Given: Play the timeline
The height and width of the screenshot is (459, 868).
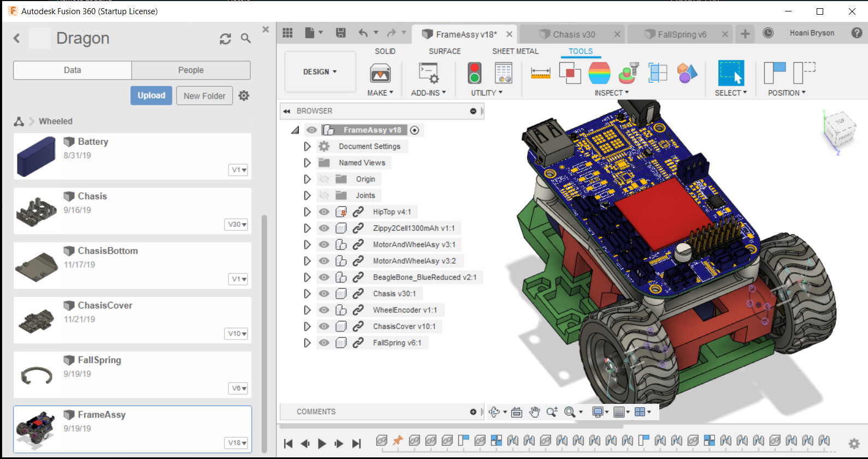Looking at the screenshot, I should [322, 444].
